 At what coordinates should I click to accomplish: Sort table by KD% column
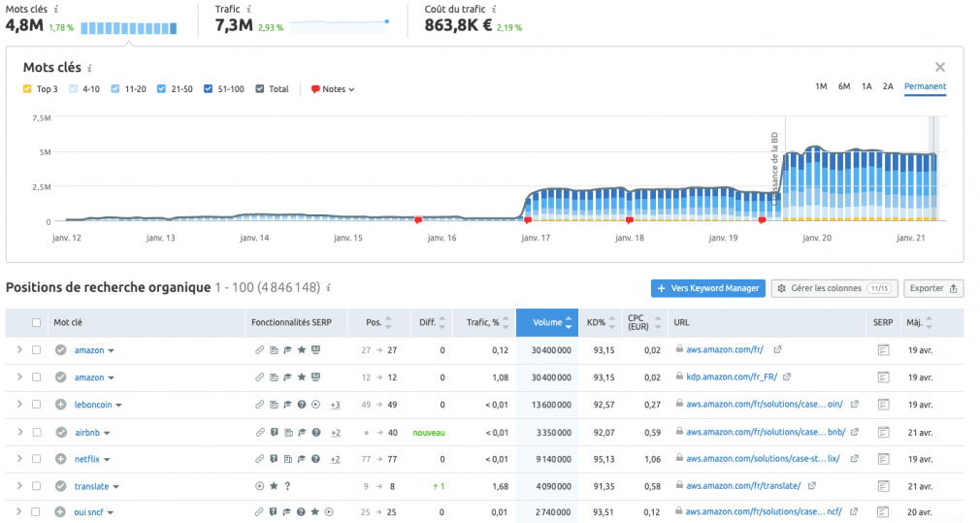[x=600, y=322]
